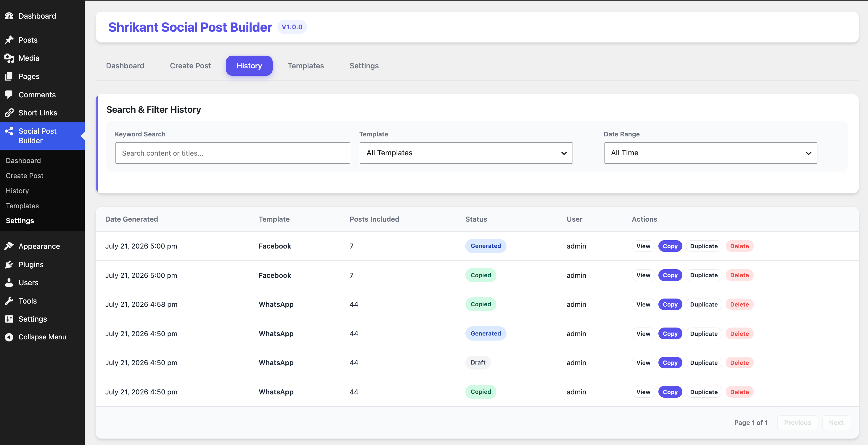Open Create Post submenu item in sidebar

click(x=25, y=175)
